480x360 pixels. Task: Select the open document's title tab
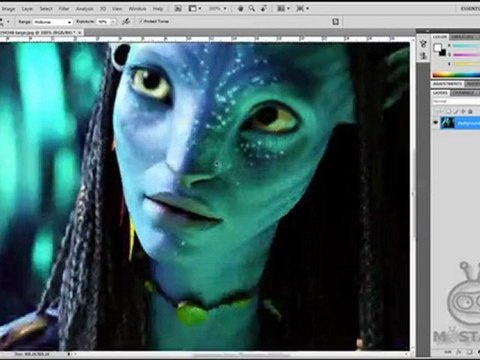point(37,32)
